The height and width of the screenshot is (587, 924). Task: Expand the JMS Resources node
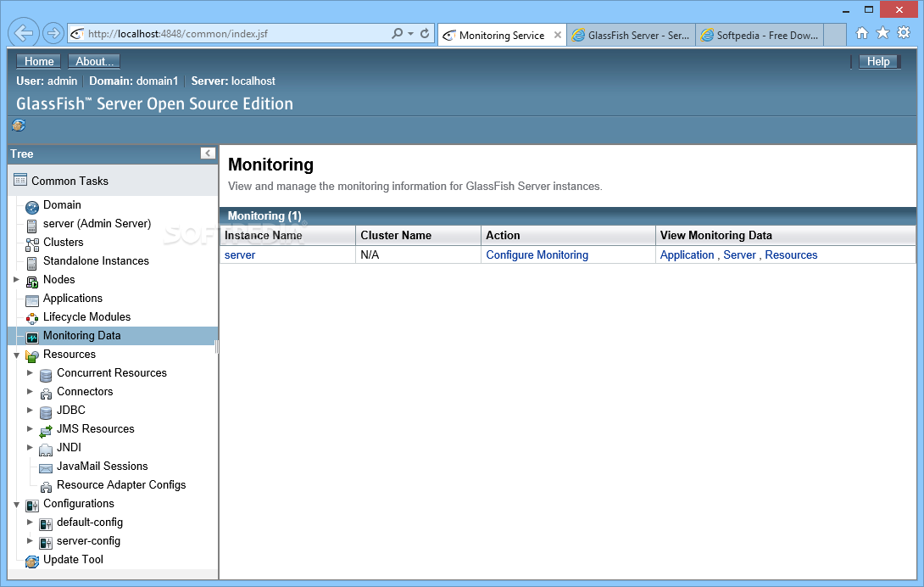coord(30,429)
